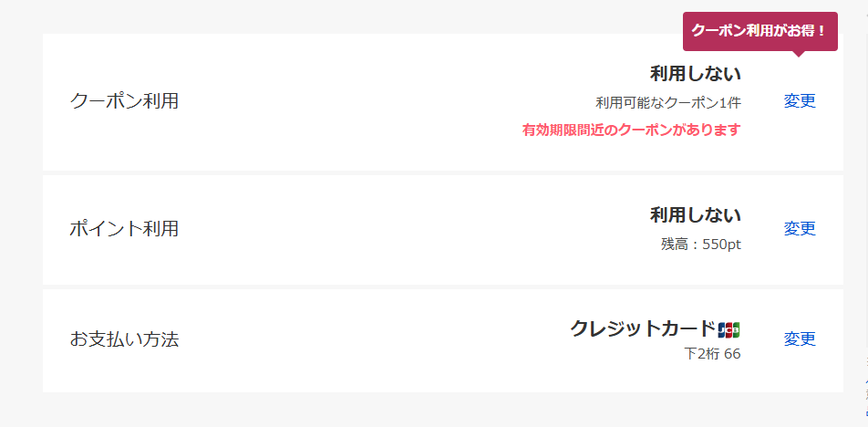The width and height of the screenshot is (868, 427).
Task: Open 変更 link for お支払い方法
Action: 800,339
